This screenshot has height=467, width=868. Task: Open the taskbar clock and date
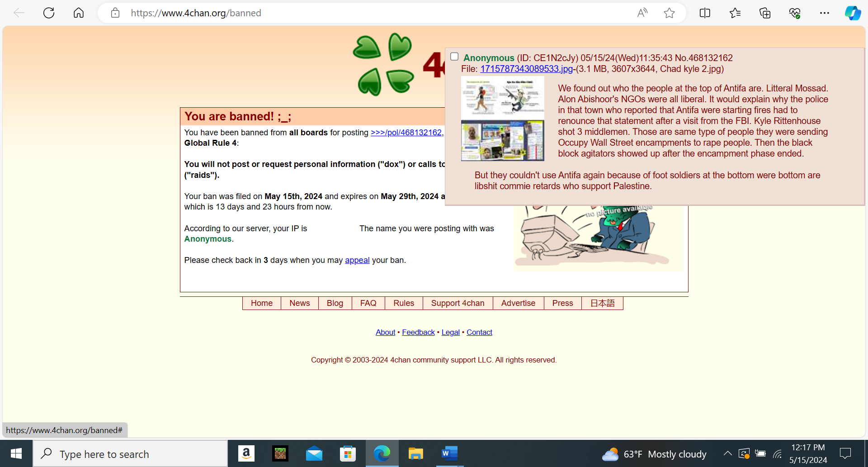[808, 453]
